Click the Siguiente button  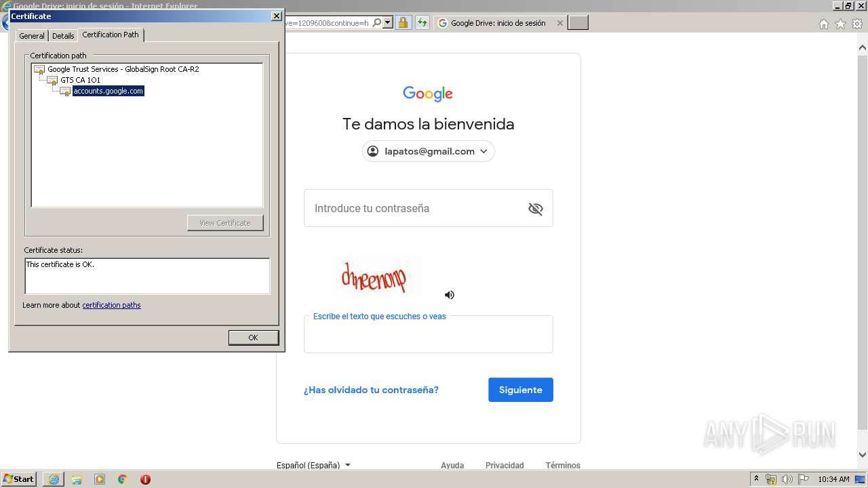point(521,390)
